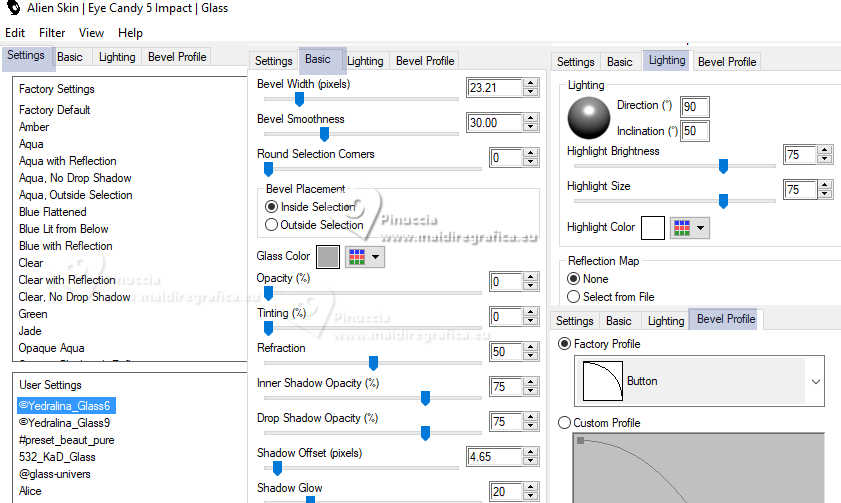This screenshot has height=503, width=841.
Task: Click the Alien Skin app icon in the title bar
Action: (13, 8)
